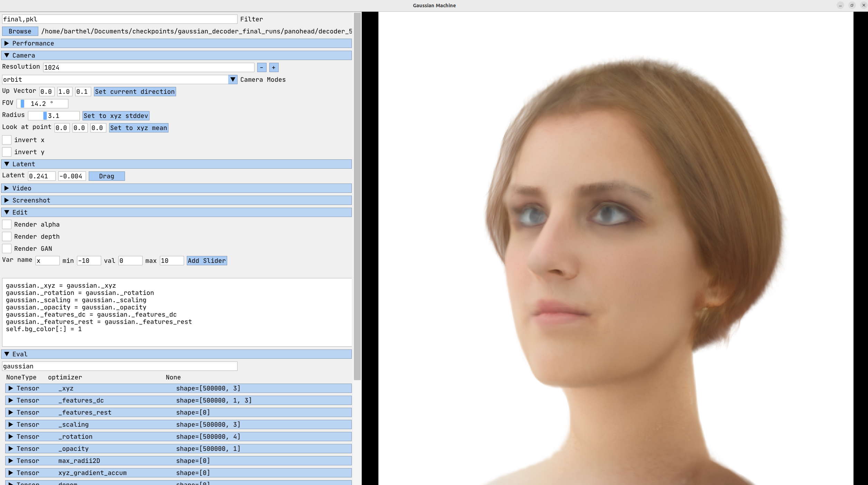Click the FOV slider
The width and height of the screenshot is (868, 485).
(x=42, y=104)
